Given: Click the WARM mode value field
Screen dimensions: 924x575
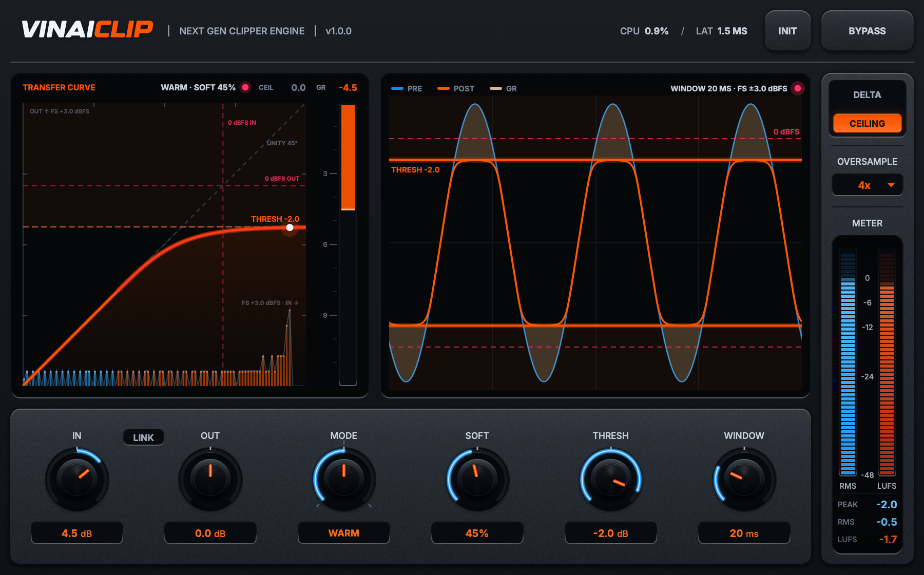Looking at the screenshot, I should 344,533.
